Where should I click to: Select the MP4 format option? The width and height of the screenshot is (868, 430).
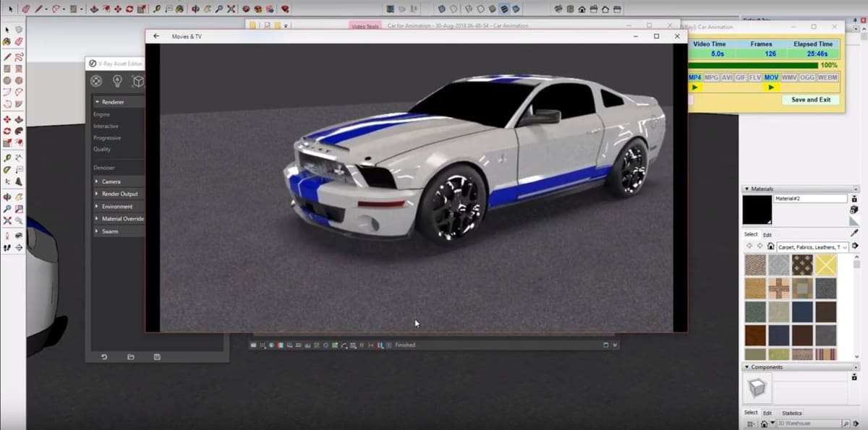(694, 77)
